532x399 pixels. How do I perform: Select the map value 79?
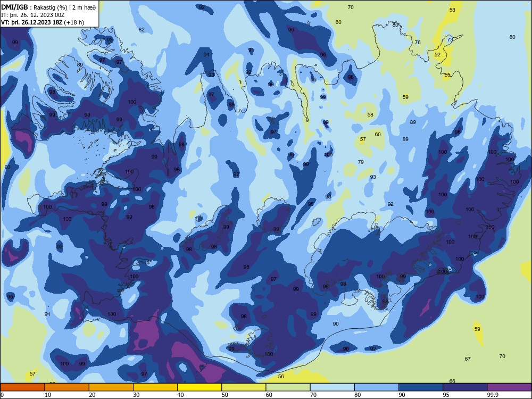361,162
